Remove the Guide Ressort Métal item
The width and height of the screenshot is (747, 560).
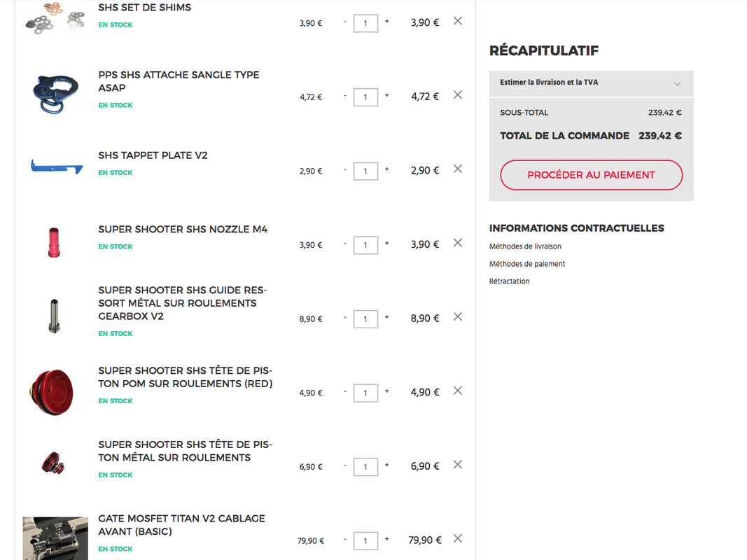(x=458, y=316)
